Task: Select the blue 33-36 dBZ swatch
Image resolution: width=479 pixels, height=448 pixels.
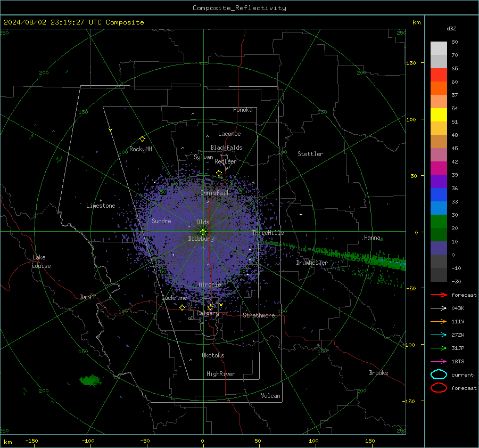Action: click(439, 194)
